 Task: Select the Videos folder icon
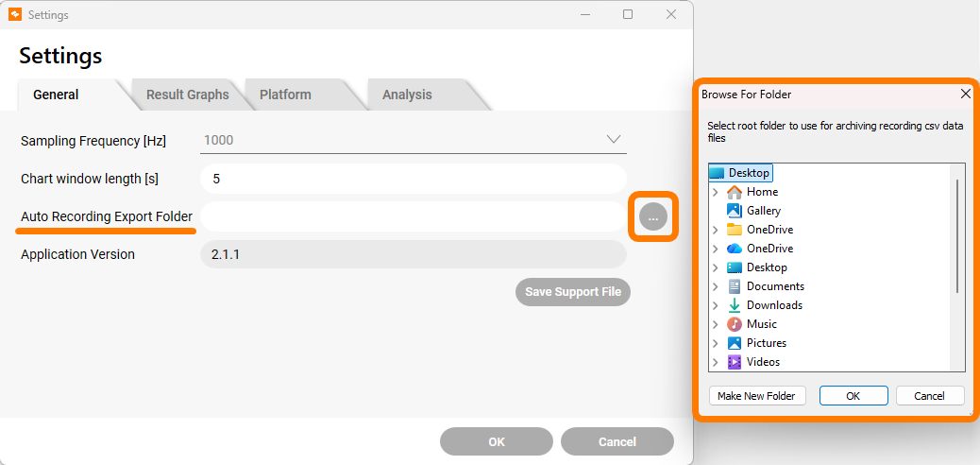[x=735, y=362]
